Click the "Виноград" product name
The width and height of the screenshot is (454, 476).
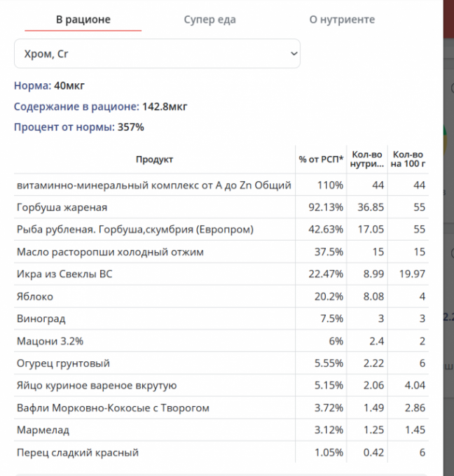click(x=41, y=319)
